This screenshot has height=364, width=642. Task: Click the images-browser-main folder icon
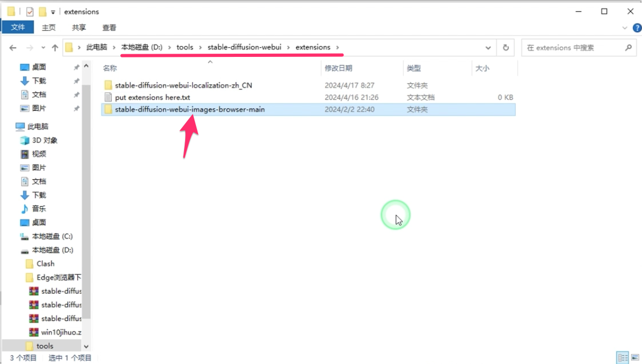[108, 110]
